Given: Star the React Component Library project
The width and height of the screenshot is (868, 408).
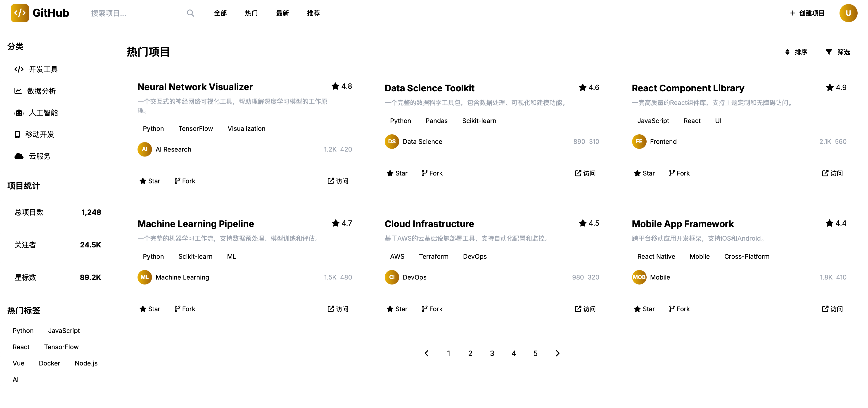Looking at the screenshot, I should (644, 173).
